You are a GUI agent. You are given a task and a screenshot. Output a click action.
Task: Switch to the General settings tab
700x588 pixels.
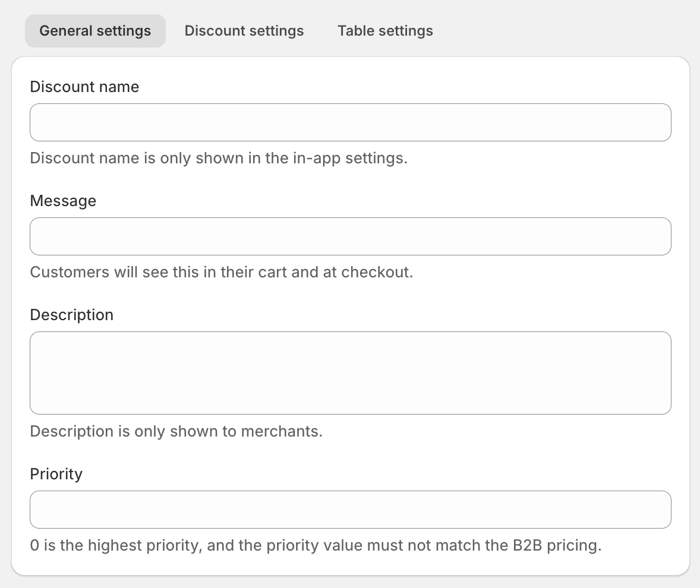tap(95, 31)
